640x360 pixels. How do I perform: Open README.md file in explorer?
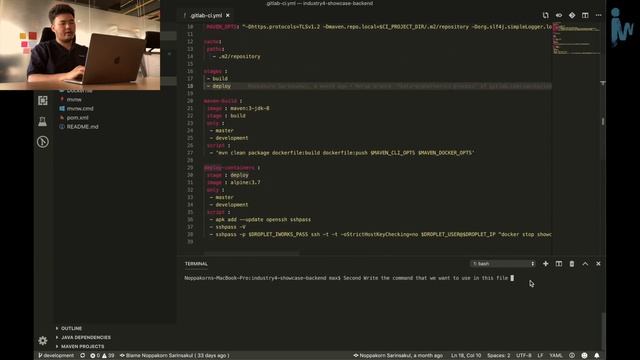[x=82, y=127]
